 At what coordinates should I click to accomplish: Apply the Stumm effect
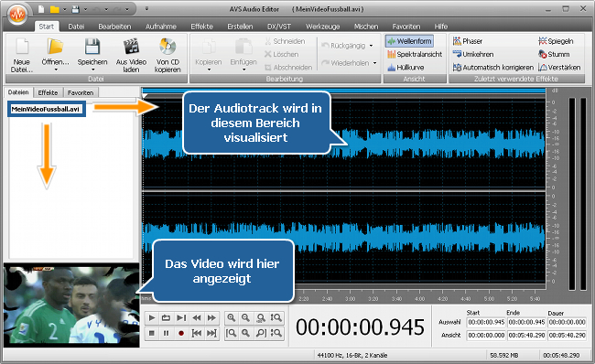[554, 54]
